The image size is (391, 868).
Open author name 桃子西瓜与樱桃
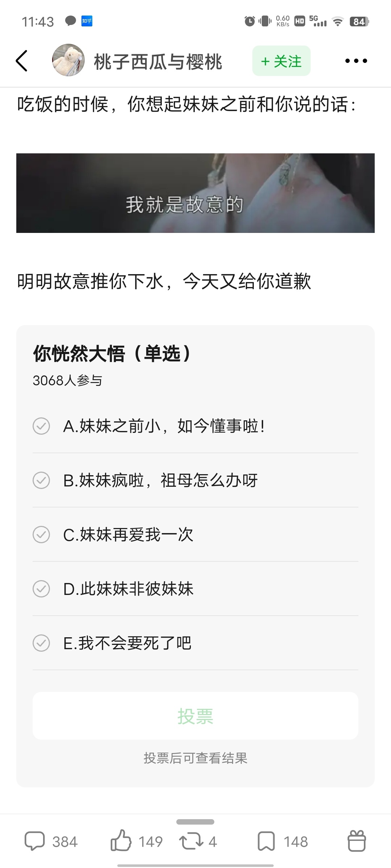[158, 61]
